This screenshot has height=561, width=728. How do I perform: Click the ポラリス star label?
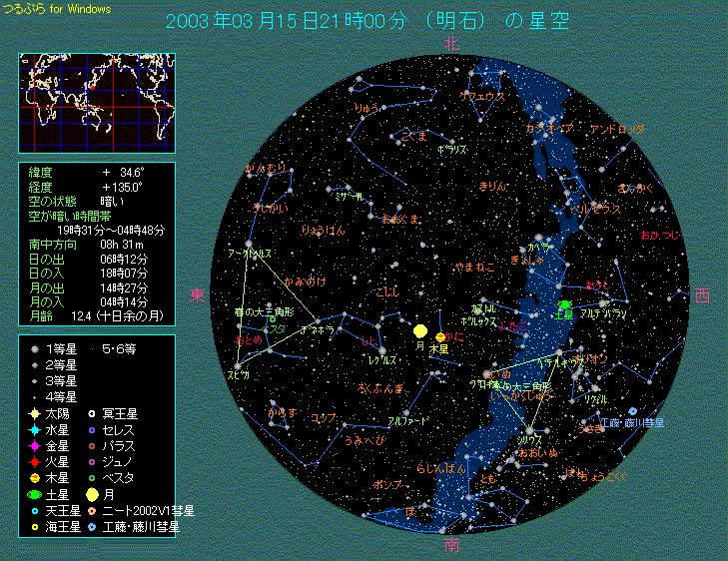453,149
